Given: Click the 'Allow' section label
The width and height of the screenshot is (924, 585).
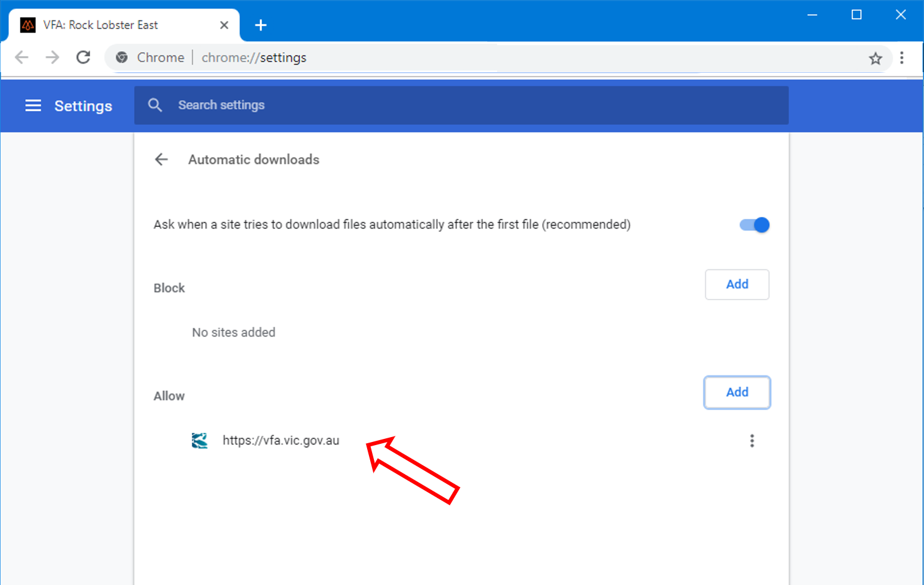Looking at the screenshot, I should click(x=169, y=396).
